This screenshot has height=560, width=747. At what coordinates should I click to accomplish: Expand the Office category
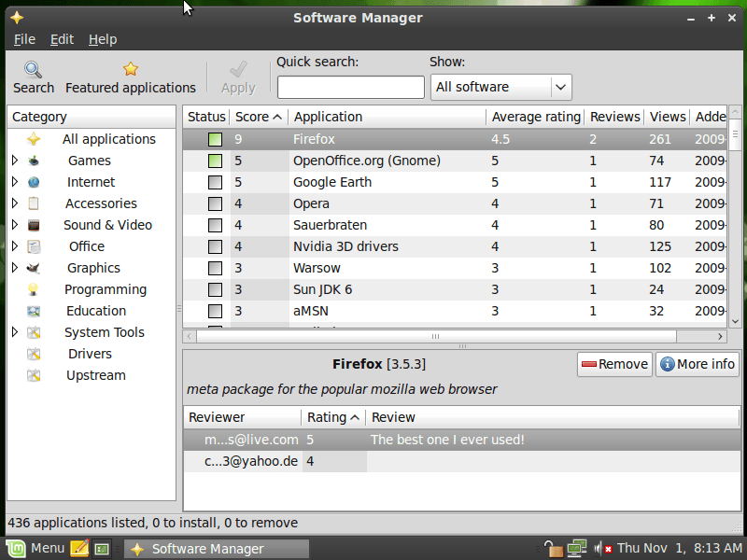point(15,246)
